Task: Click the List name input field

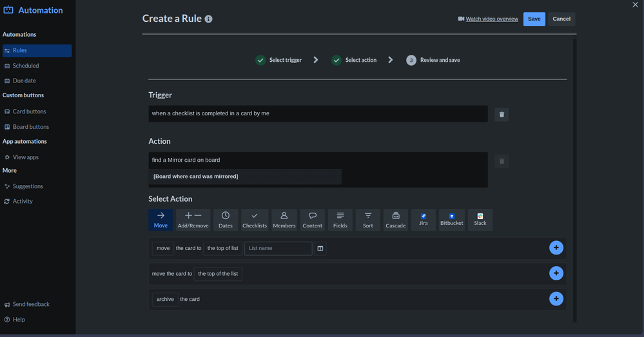Action: click(x=278, y=248)
